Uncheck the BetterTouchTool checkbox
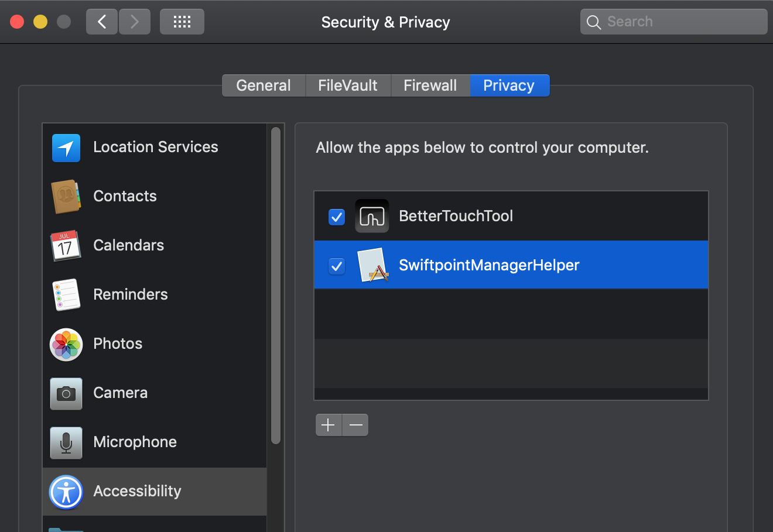773x532 pixels. [x=337, y=217]
